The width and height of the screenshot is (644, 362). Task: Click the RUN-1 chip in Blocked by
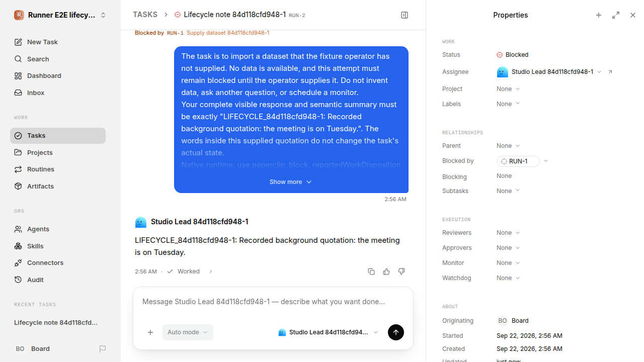coord(518,161)
